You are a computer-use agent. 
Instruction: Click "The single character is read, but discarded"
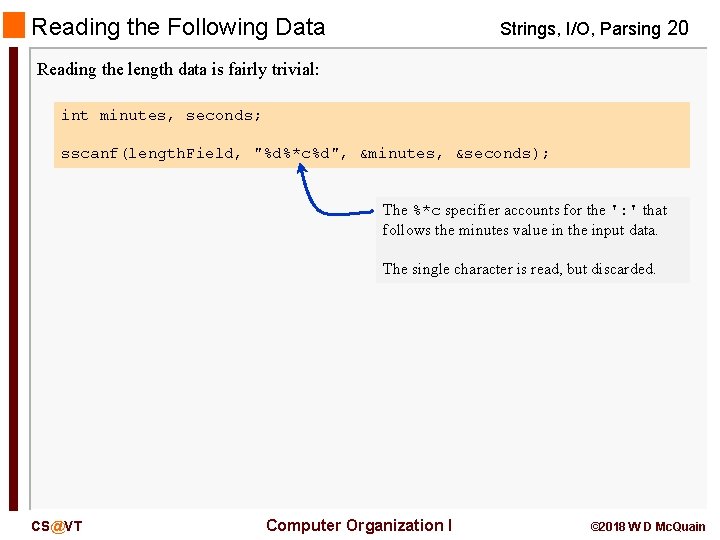click(x=519, y=269)
